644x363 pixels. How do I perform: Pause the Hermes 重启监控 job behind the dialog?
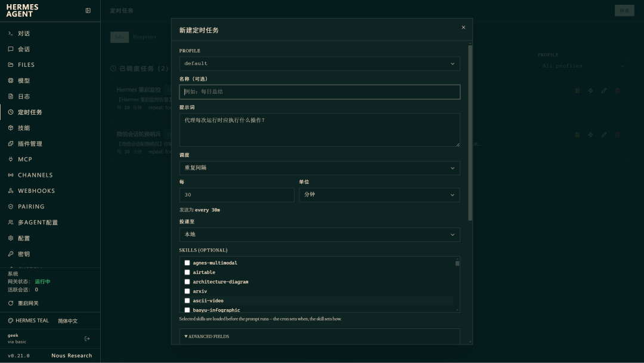click(x=577, y=90)
